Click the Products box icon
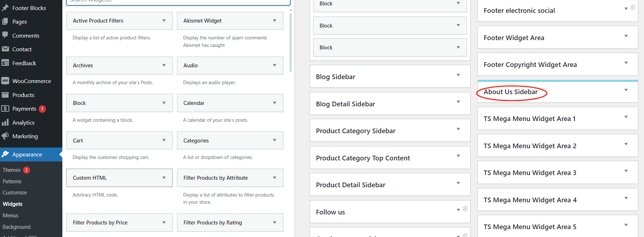 tap(5, 95)
